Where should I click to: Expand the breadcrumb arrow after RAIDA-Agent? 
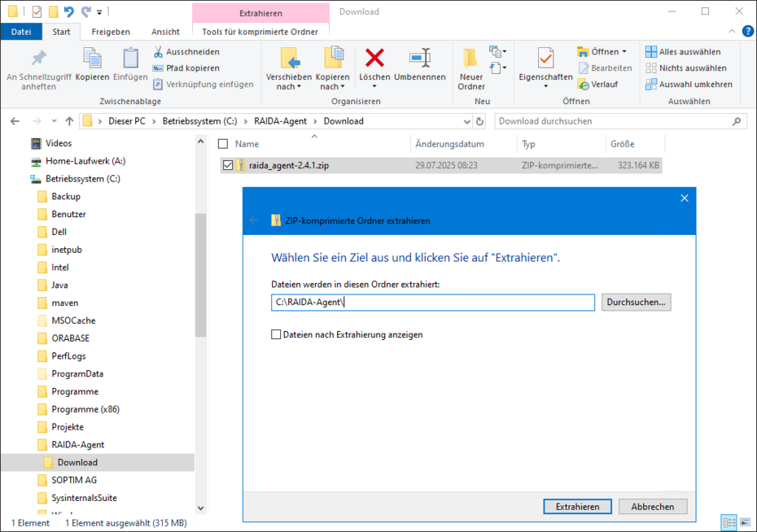(315, 121)
